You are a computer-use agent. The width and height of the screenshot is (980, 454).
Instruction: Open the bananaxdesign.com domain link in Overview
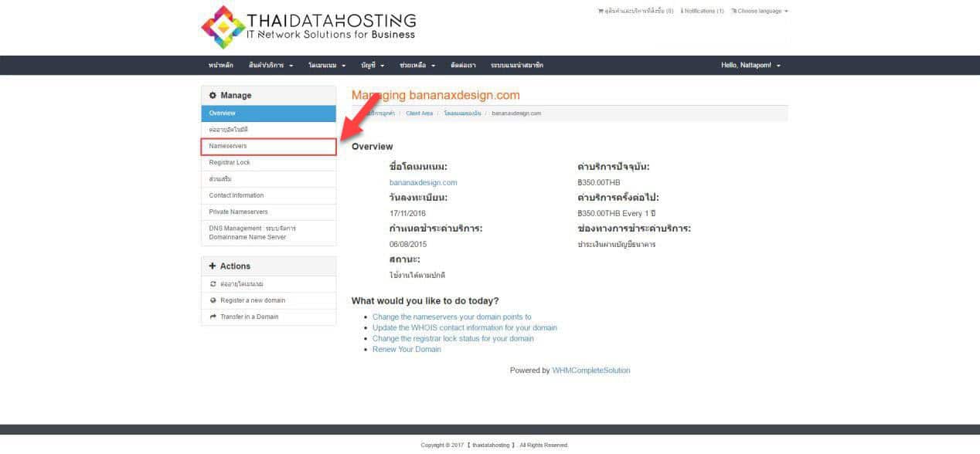423,183
